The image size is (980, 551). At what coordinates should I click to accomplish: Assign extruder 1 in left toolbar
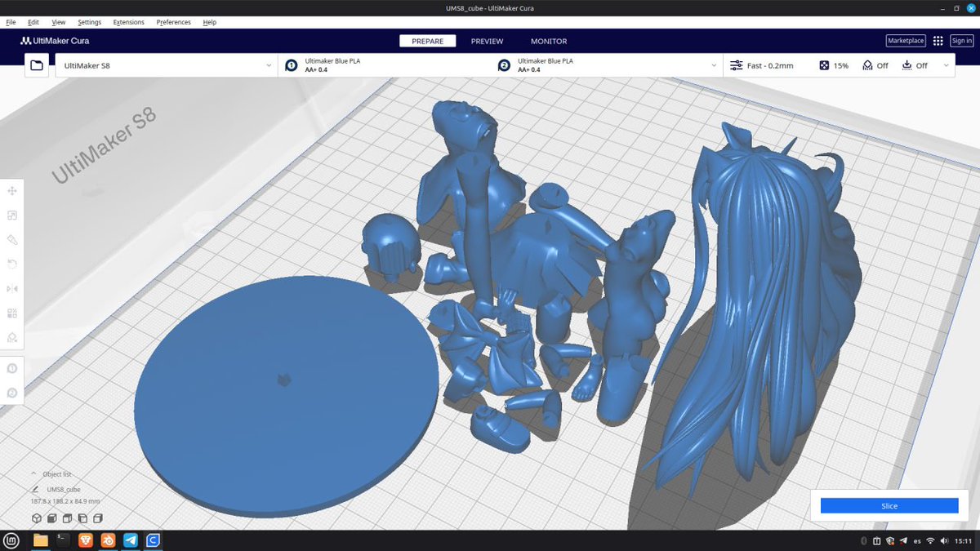(12, 369)
